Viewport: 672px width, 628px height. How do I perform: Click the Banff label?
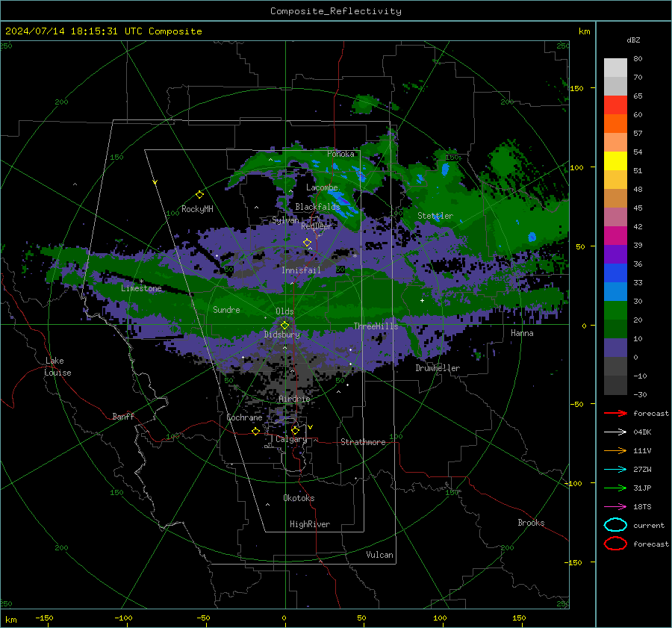(x=123, y=416)
